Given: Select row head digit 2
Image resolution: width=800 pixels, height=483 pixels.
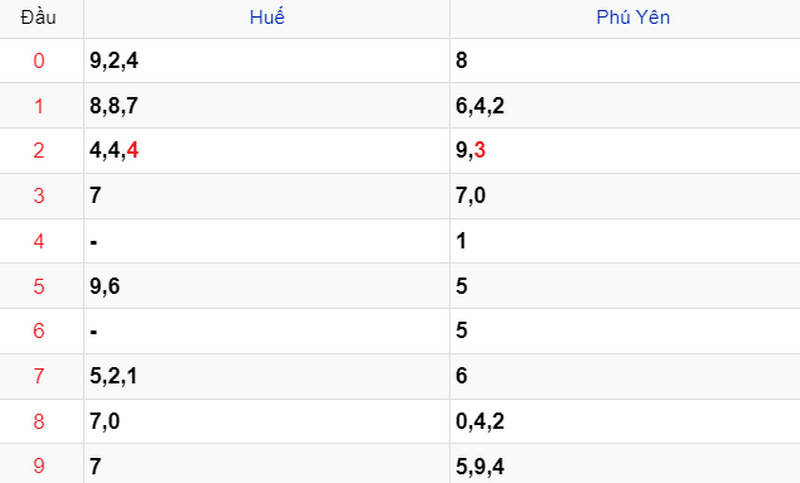Looking at the screenshot, I should 39,150.
